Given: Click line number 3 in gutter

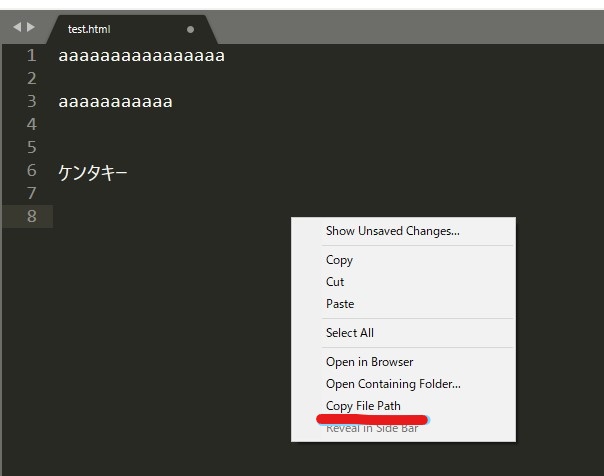Looking at the screenshot, I should (x=32, y=101).
